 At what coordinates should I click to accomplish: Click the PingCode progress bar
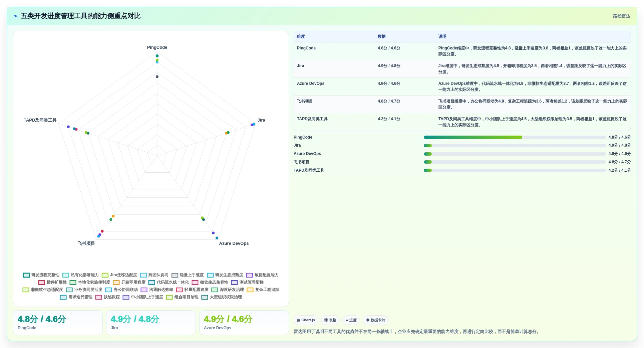(x=515, y=137)
